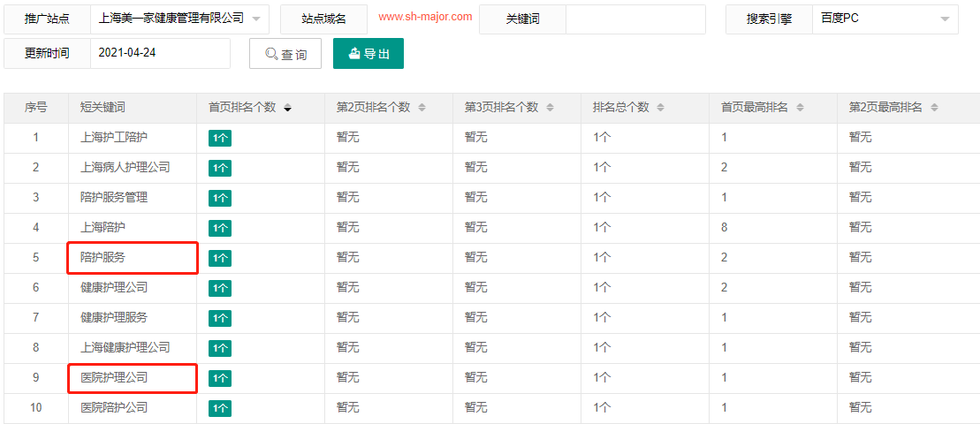Select keyword 上海陪护
Image resolution: width=980 pixels, height=424 pixels.
[103, 227]
